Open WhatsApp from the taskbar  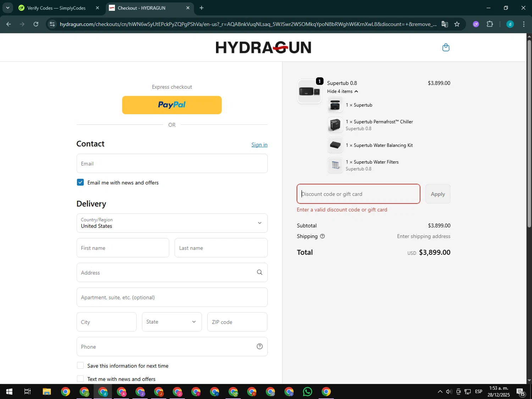point(307,392)
